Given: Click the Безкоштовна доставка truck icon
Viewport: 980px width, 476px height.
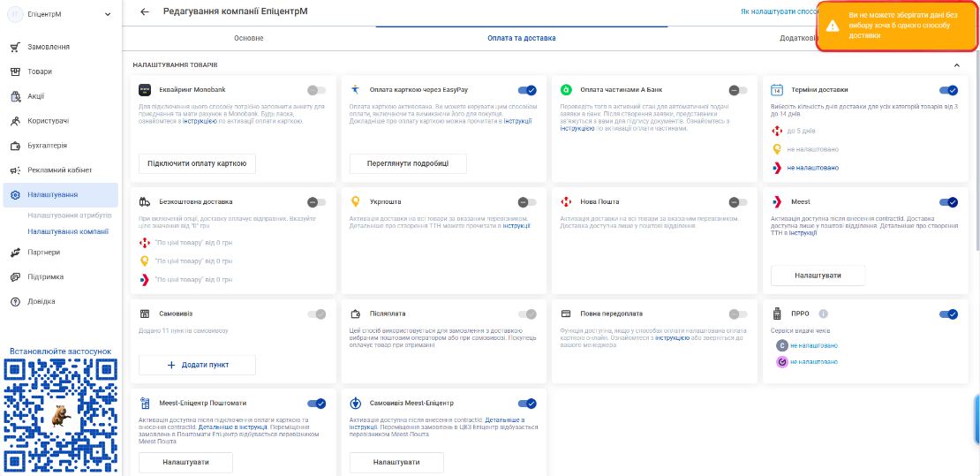Looking at the screenshot, I should click(145, 202).
